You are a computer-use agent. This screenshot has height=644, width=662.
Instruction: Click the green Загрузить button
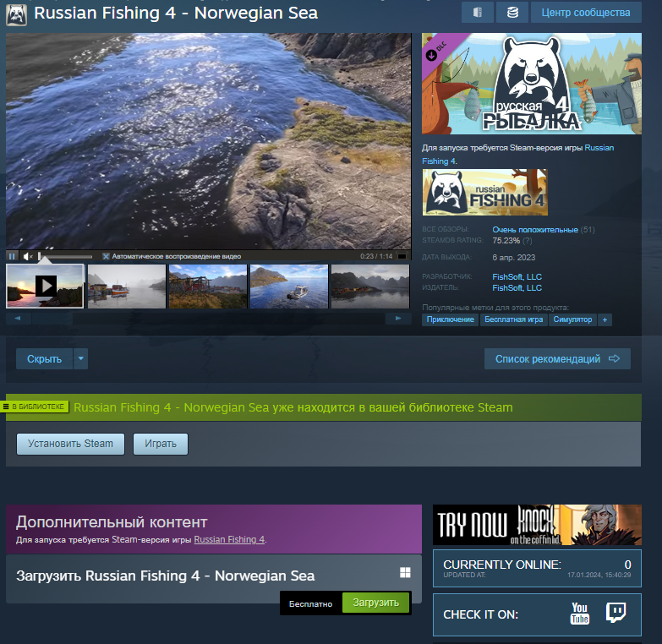375,603
